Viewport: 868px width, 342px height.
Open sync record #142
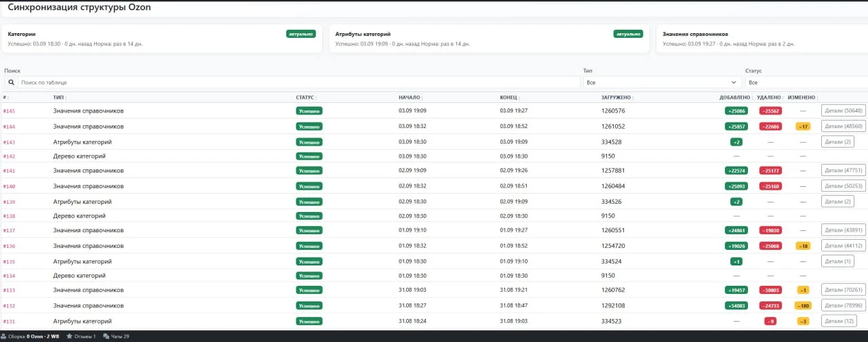coord(9,156)
